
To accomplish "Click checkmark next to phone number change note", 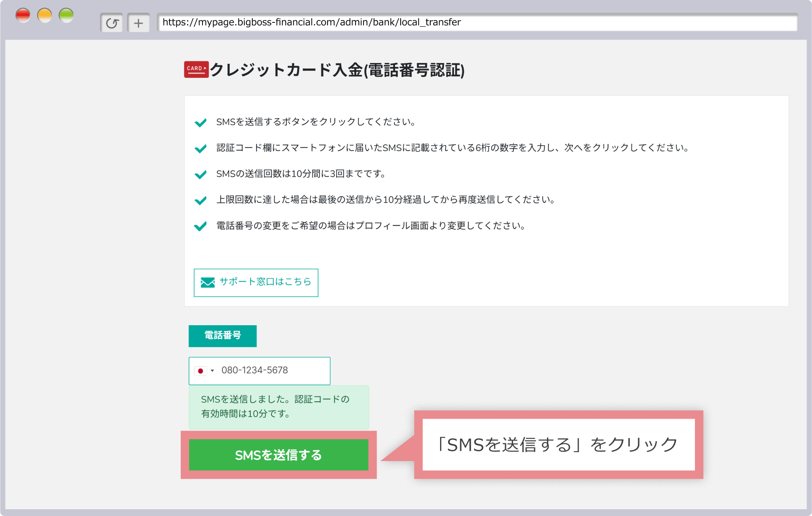I will (x=200, y=226).
